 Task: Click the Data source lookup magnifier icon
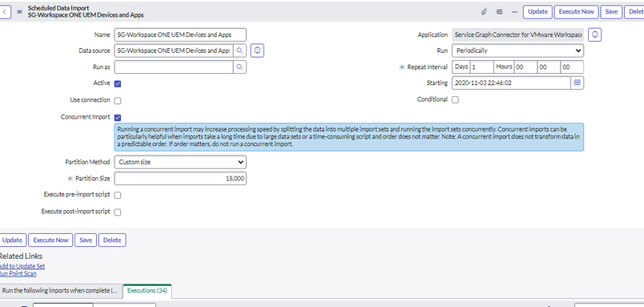(x=239, y=50)
